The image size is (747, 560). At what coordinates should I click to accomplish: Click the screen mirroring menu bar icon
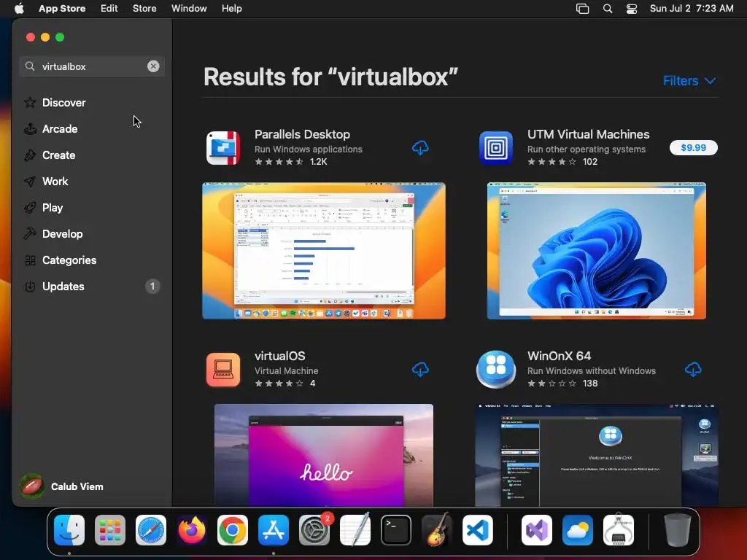(x=582, y=9)
